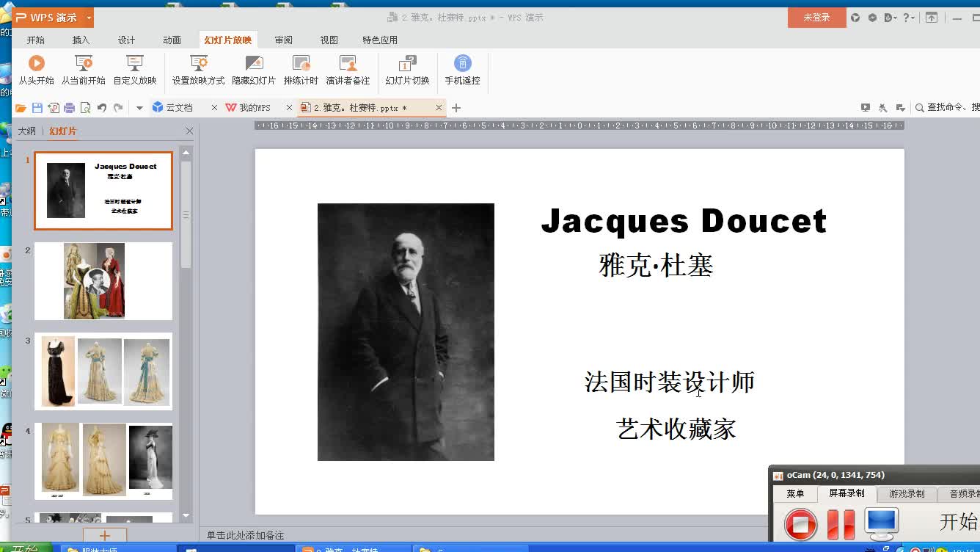Viewport: 980px width, 552px height.
Task: Open the WPS 演示 application menu dropdown
Action: tap(89, 18)
